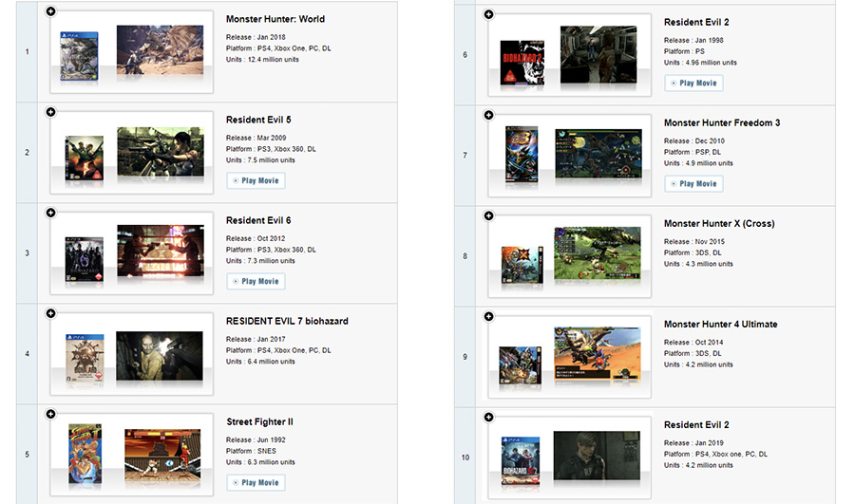
Task: Open Monster Hunter X (Cross) screenshot
Action: tap(598, 254)
